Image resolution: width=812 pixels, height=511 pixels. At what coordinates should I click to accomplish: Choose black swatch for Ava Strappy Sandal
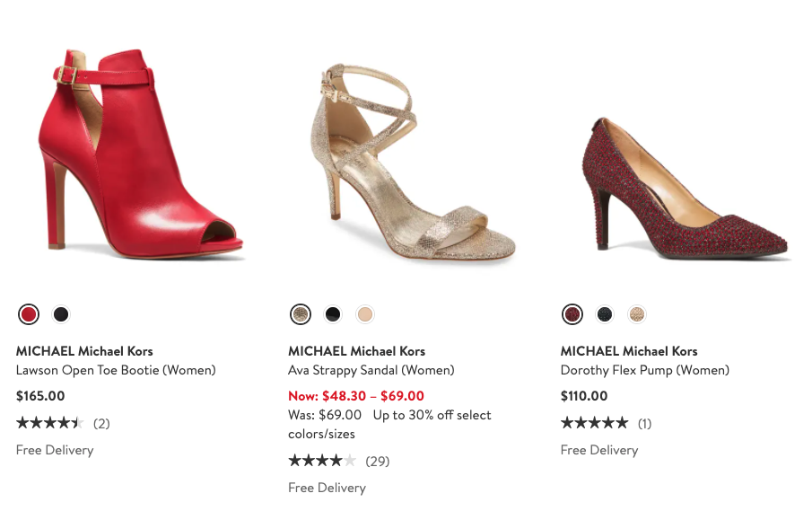point(333,314)
